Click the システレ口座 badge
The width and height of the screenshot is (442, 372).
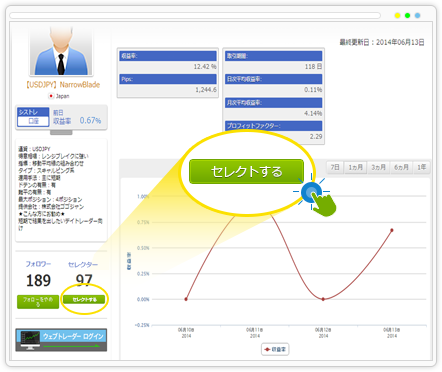point(33,117)
